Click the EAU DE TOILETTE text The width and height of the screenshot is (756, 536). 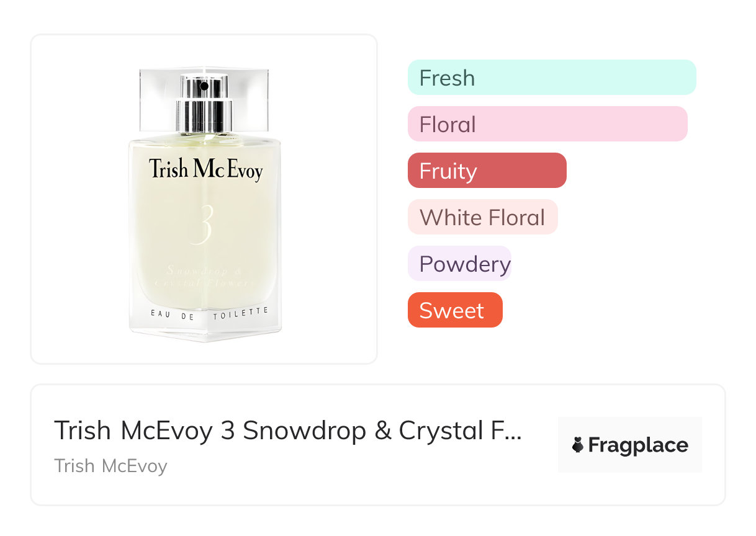point(209,313)
